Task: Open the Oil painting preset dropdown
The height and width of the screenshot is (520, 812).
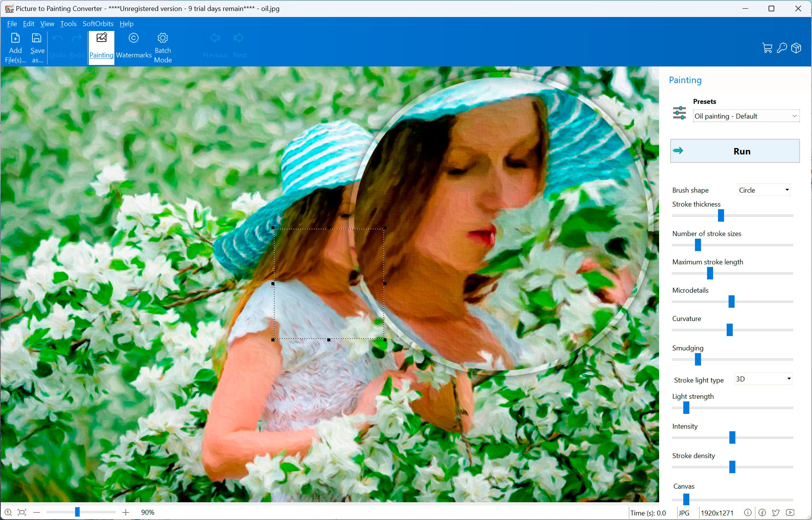Action: click(x=746, y=116)
